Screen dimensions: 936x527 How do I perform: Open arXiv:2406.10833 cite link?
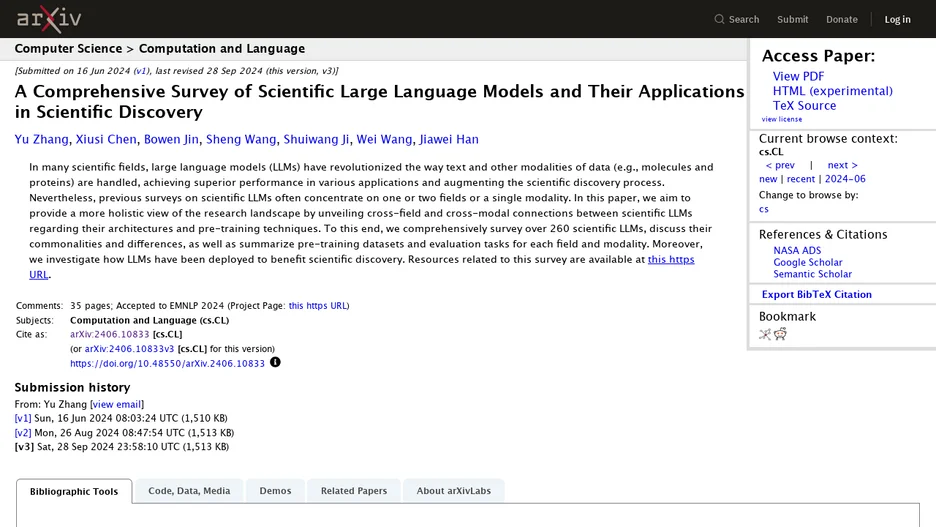(109, 334)
